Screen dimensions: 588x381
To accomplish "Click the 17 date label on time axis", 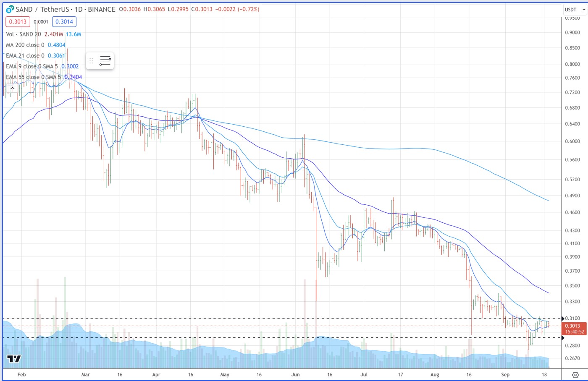I will [x=400, y=375].
